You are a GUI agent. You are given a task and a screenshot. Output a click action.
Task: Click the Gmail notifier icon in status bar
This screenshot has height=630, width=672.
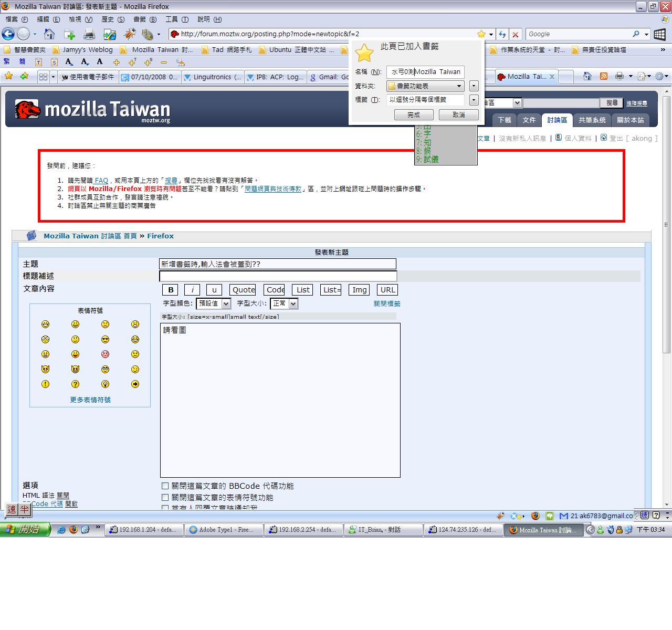(x=564, y=516)
